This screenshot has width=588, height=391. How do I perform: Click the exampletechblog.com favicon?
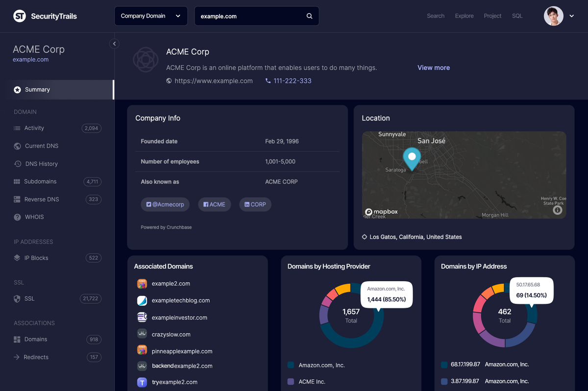[142, 300]
